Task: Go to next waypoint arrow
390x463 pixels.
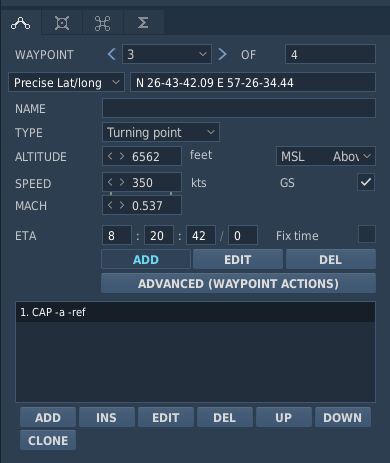Action: pos(222,54)
